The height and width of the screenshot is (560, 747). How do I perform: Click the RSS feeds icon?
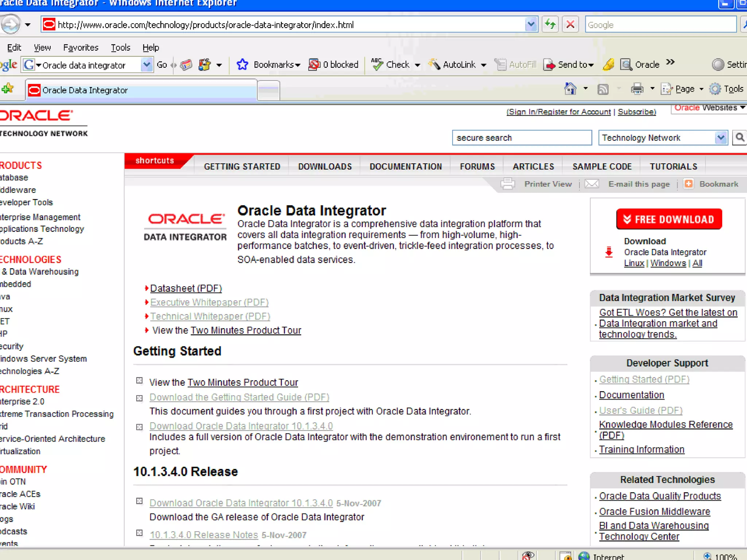coord(603,89)
